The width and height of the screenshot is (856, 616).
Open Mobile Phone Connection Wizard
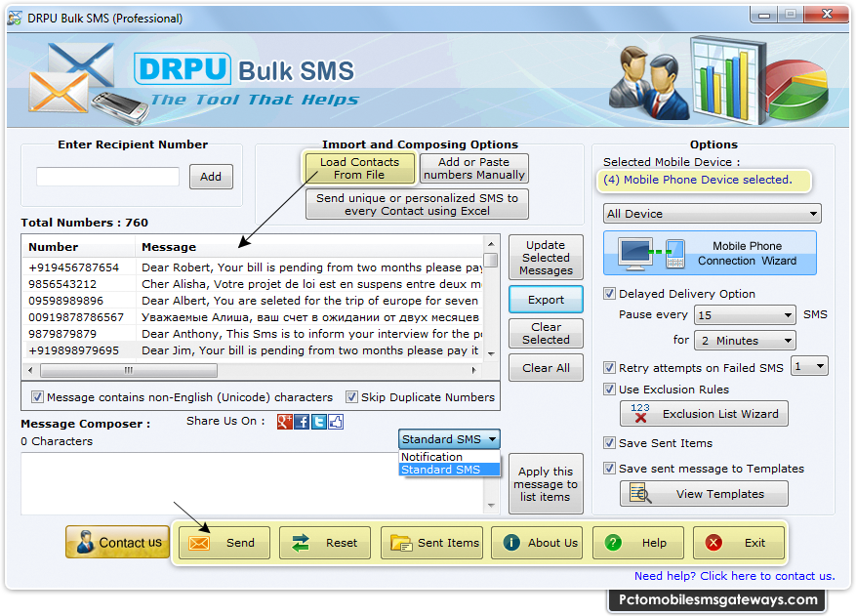click(x=710, y=253)
